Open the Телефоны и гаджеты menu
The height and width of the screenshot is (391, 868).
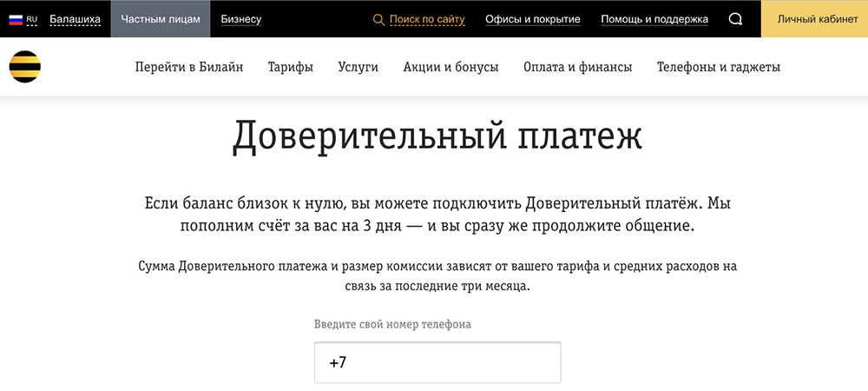point(719,67)
